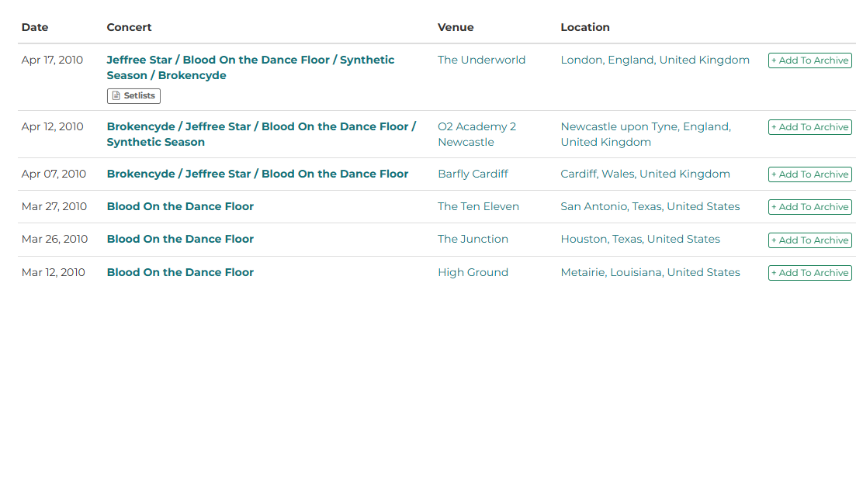Open the Apr 07 Brokencyde concert link
The image size is (863, 504).
[257, 174]
